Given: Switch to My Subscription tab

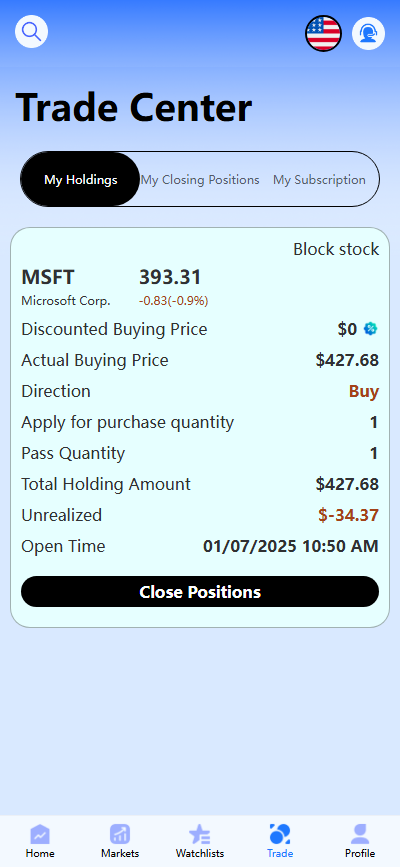Looking at the screenshot, I should tap(319, 180).
